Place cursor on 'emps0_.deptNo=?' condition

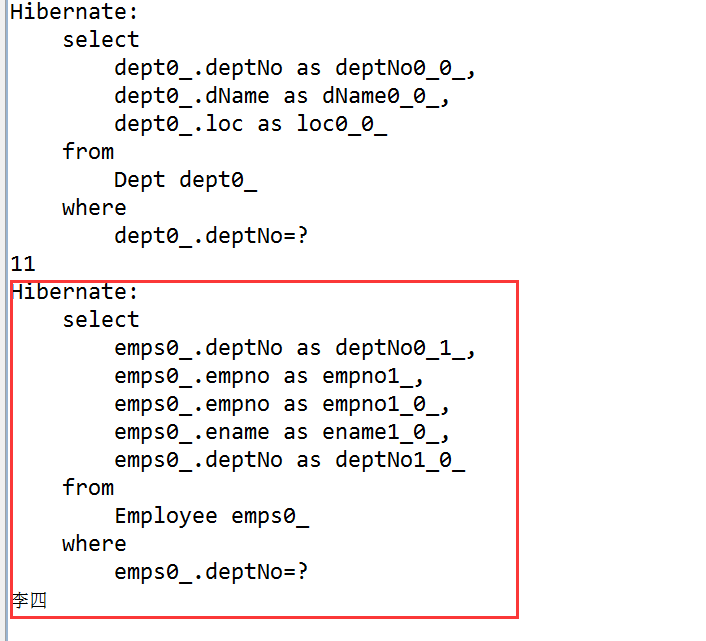tap(211, 572)
